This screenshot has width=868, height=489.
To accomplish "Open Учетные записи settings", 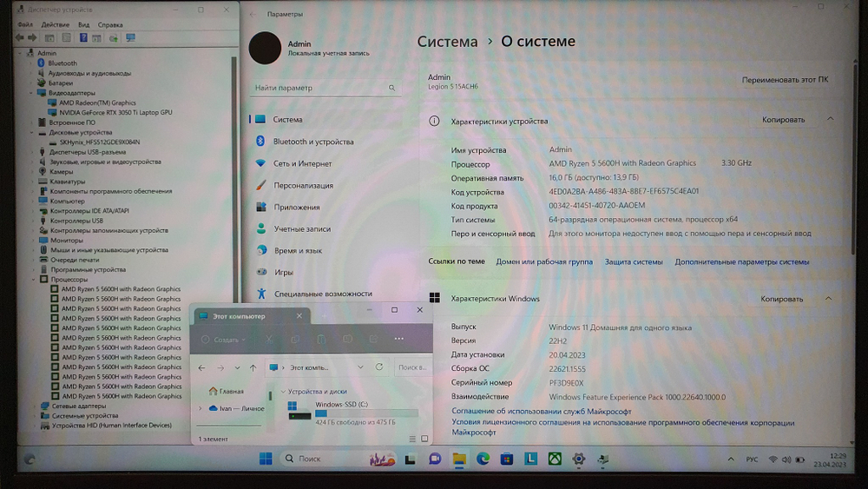I will pos(302,228).
